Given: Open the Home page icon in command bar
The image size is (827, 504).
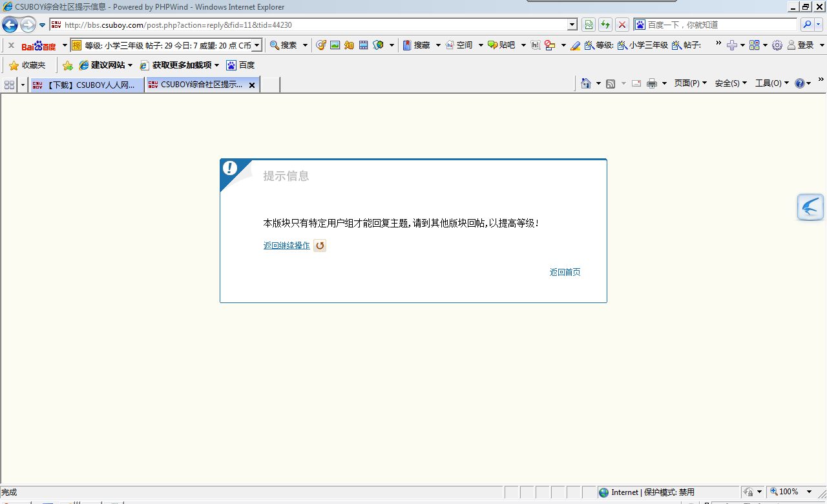Looking at the screenshot, I should (586, 83).
